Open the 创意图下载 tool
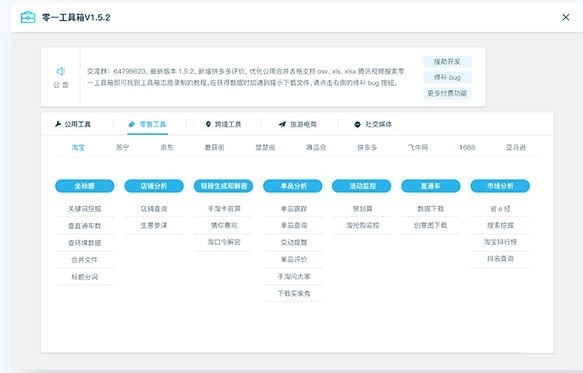This screenshot has width=583, height=373. [x=431, y=225]
